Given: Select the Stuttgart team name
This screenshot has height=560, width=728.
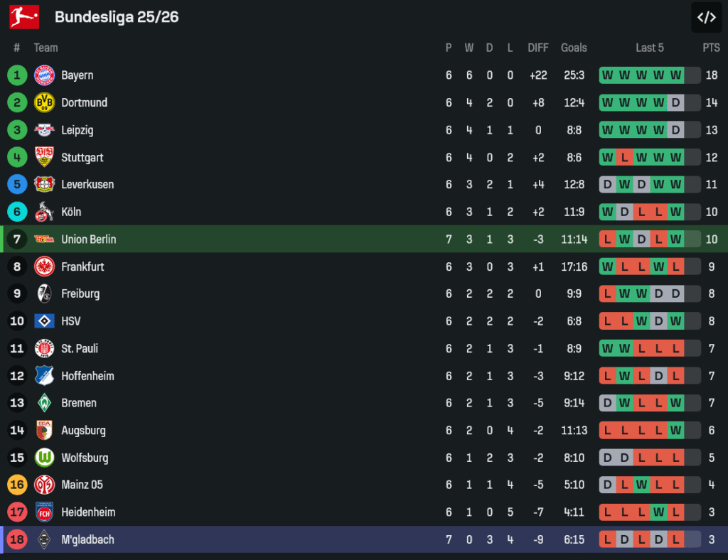Looking at the screenshot, I should coord(82,157).
